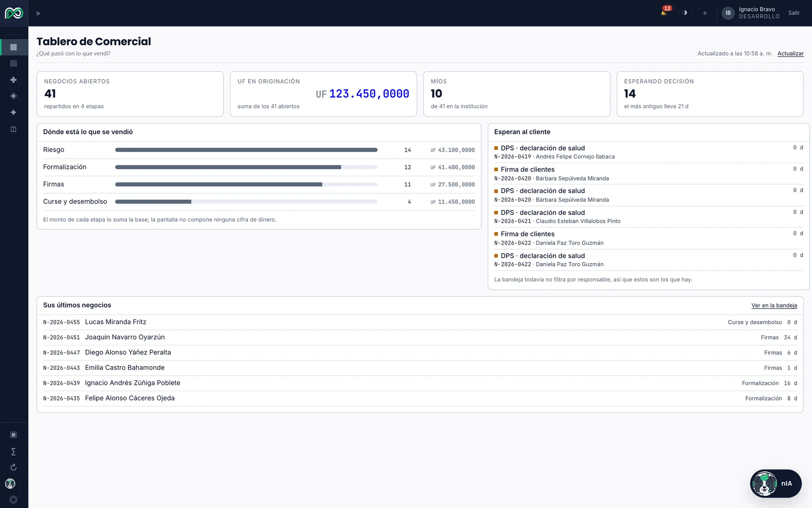Click the filled square icon in lower sidebar
Screen dimensions: 812x508
coord(14,435)
